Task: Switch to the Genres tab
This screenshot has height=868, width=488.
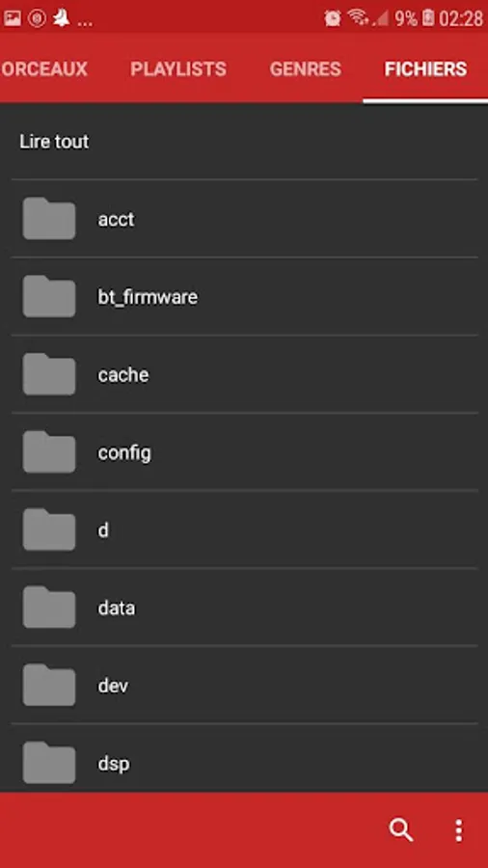Action: (x=306, y=68)
